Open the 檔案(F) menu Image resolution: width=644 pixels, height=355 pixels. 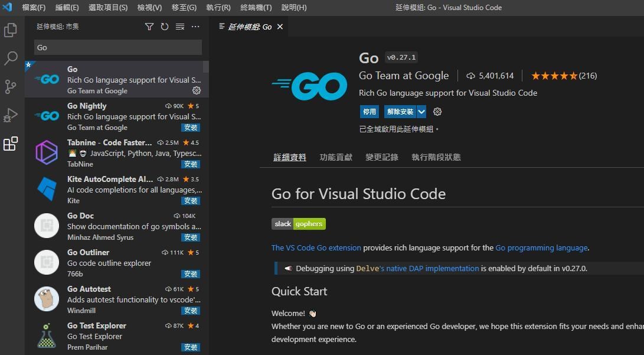tap(34, 8)
